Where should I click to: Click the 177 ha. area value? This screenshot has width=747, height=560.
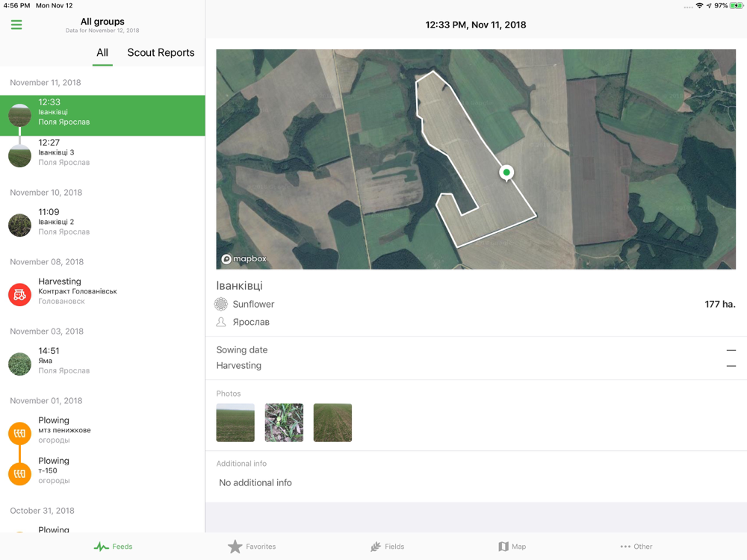point(720,304)
